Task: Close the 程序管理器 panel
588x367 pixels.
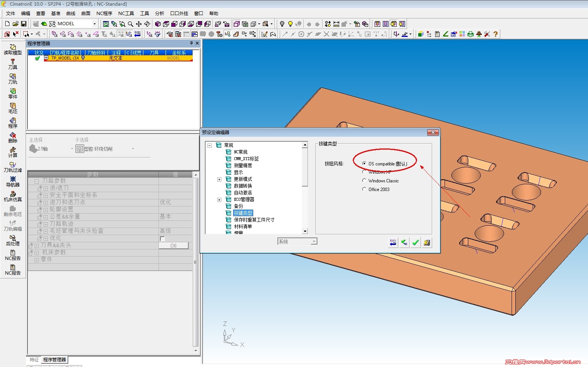Action: 197,43
